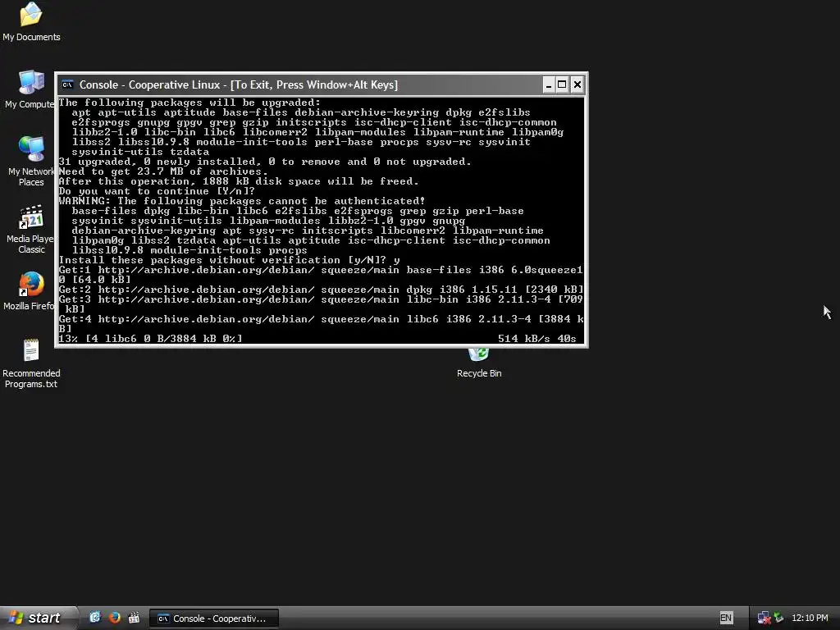The width and height of the screenshot is (840, 630).
Task: Click 'The following packages will be upgraded:' line
Action: (x=189, y=103)
